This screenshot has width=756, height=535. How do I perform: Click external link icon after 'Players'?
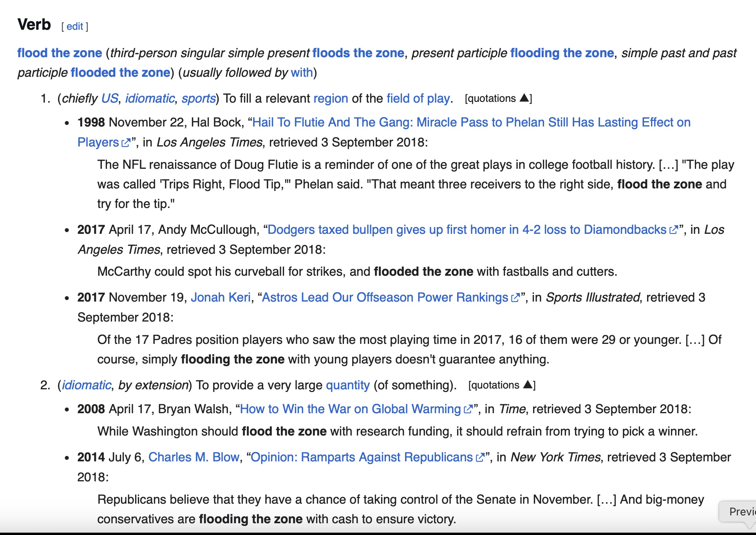[126, 143]
